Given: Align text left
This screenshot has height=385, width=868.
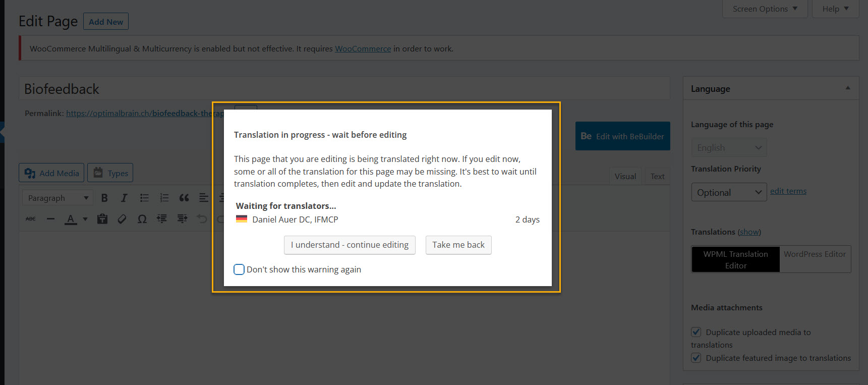Looking at the screenshot, I should coord(204,198).
